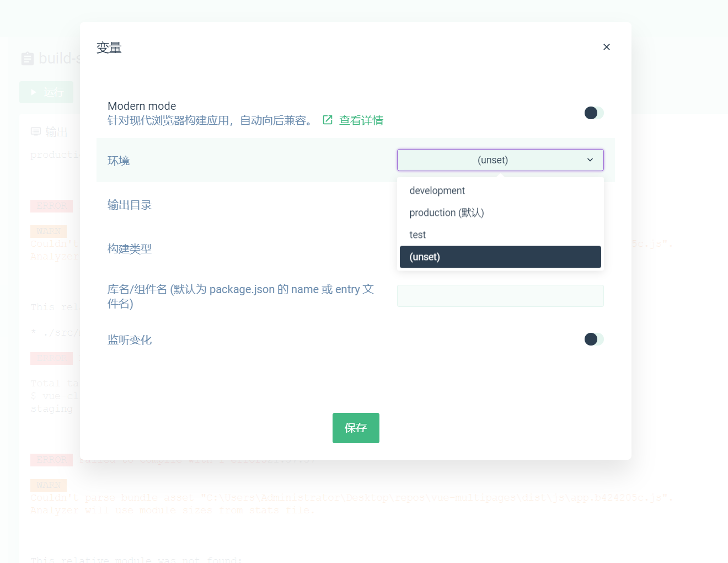Open the 查看详情 link

pos(361,120)
